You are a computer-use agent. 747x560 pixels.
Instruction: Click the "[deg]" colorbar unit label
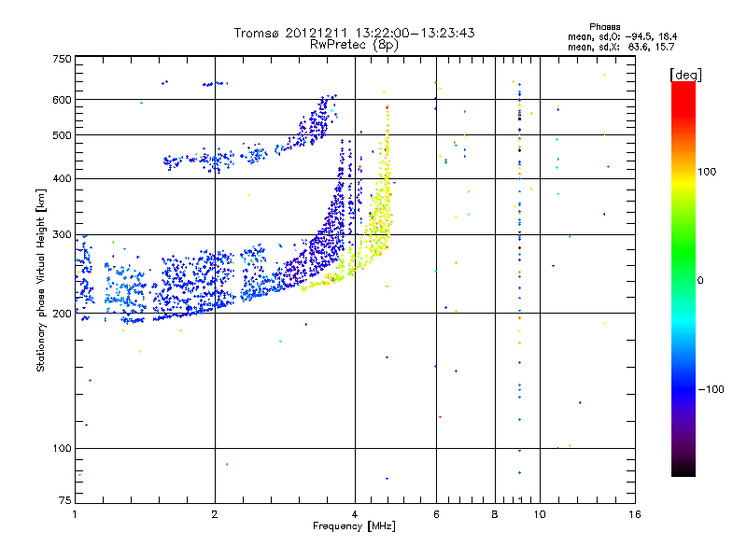(685, 75)
